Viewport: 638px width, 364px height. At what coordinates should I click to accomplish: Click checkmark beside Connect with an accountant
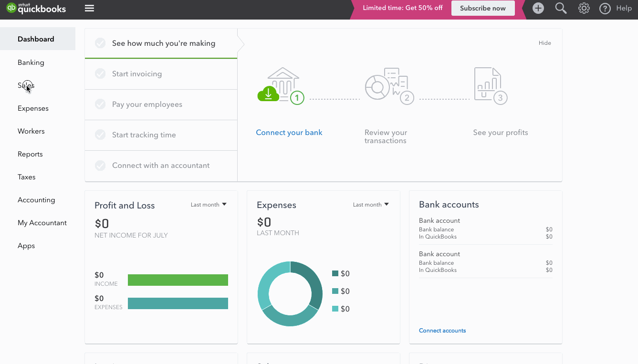100,166
